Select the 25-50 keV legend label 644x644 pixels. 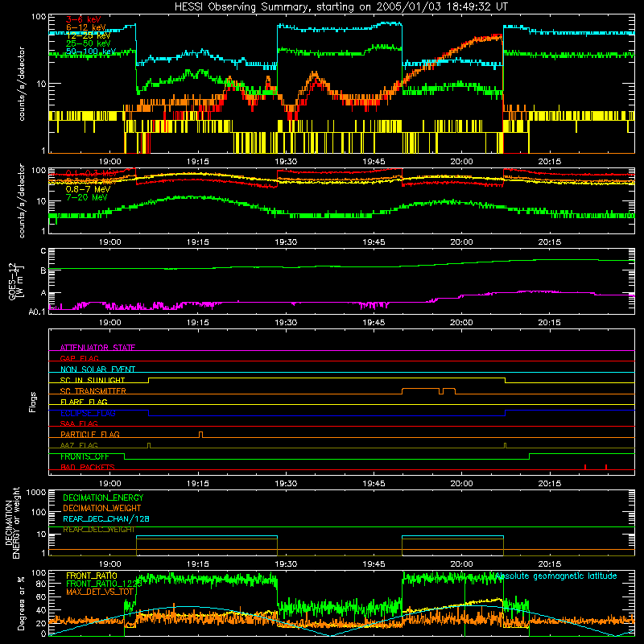pos(88,43)
